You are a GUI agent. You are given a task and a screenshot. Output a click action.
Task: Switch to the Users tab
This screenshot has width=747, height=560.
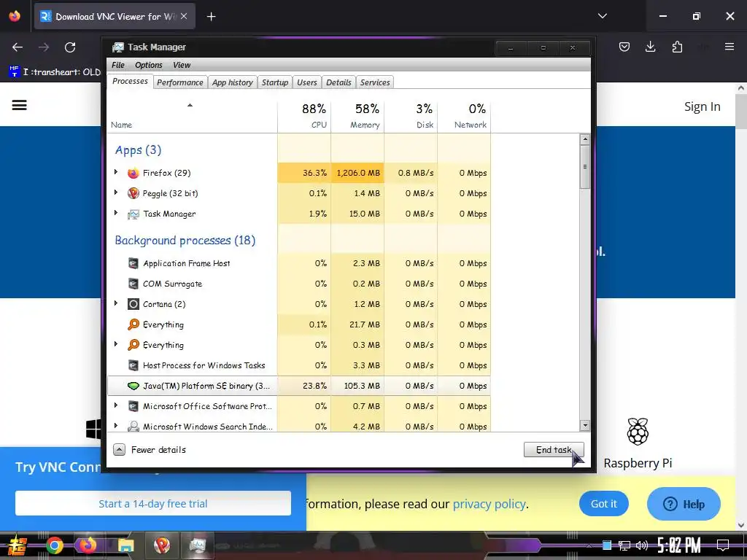(307, 82)
